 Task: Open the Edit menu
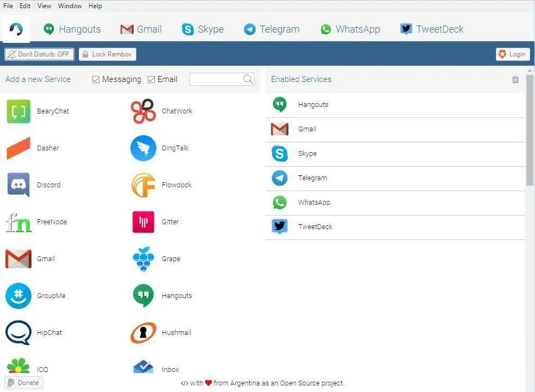[25, 6]
